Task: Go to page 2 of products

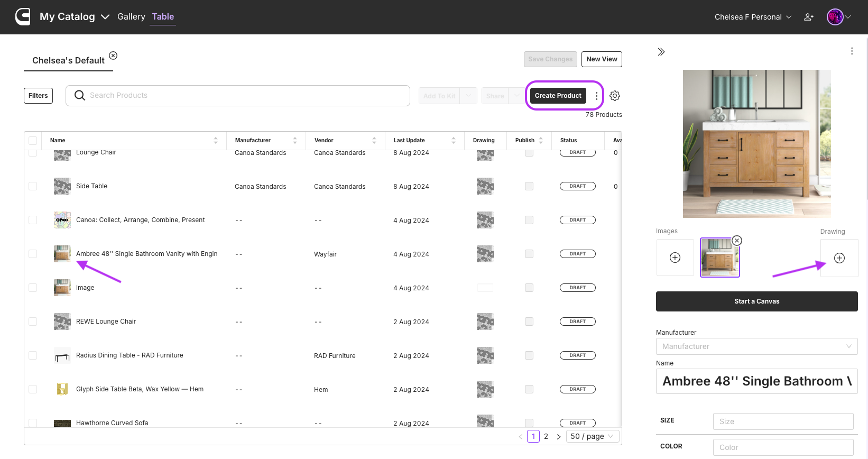Action: click(x=546, y=436)
